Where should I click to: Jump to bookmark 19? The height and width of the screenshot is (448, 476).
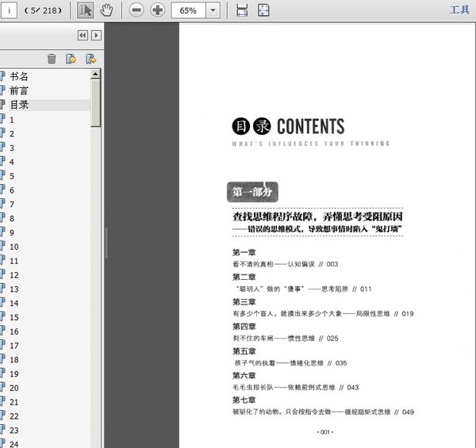tap(14, 373)
